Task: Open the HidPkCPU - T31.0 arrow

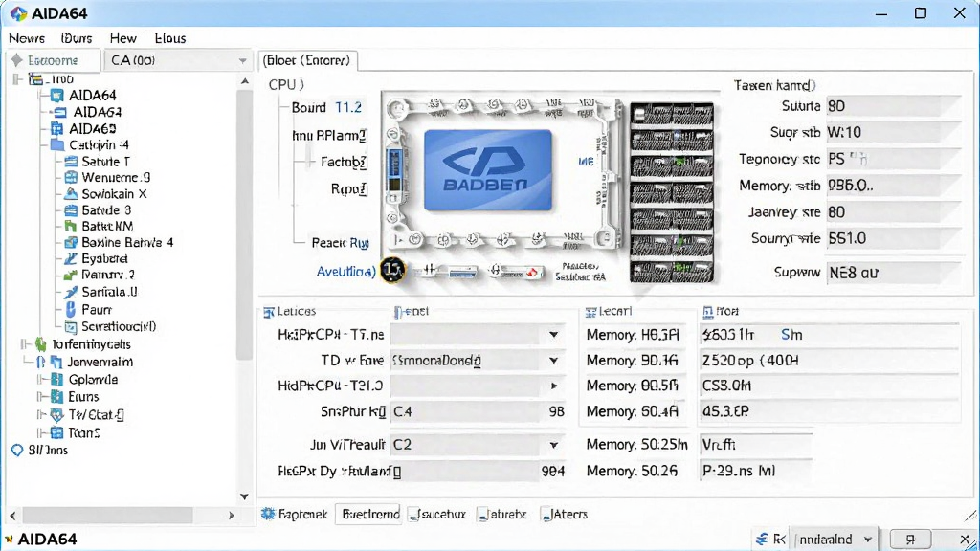Action: [x=554, y=386]
